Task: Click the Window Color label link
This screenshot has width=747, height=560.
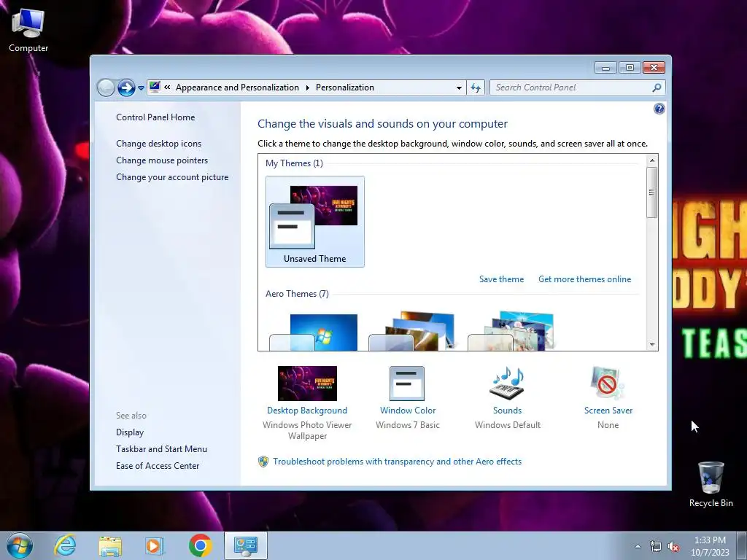Action: (x=408, y=411)
